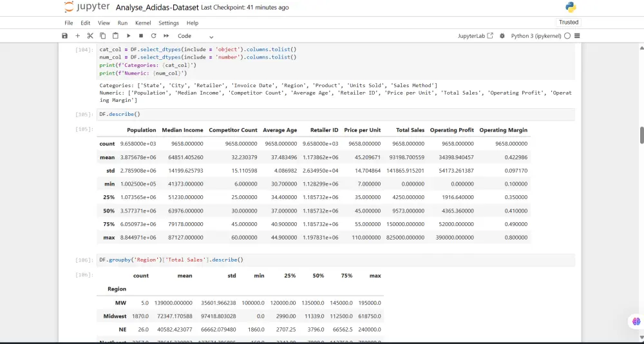Run the selected cell play icon

tap(128, 36)
